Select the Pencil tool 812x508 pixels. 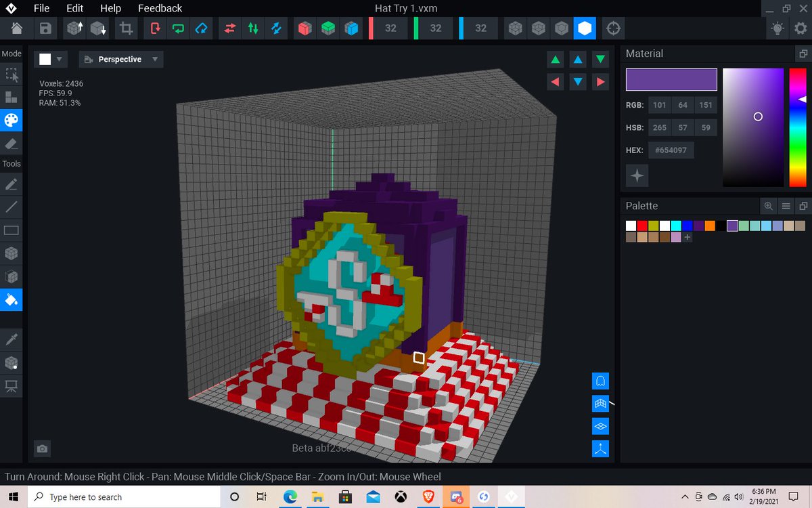pyautogui.click(x=11, y=184)
